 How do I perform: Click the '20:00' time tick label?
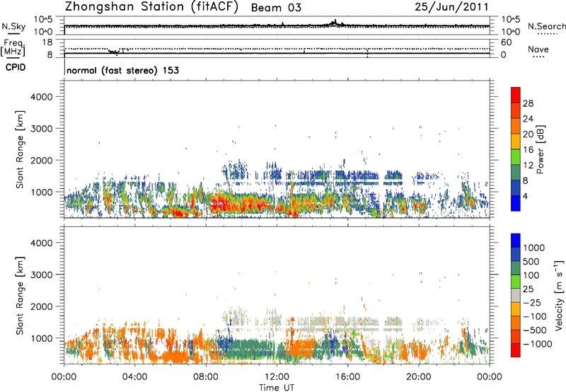419,377
